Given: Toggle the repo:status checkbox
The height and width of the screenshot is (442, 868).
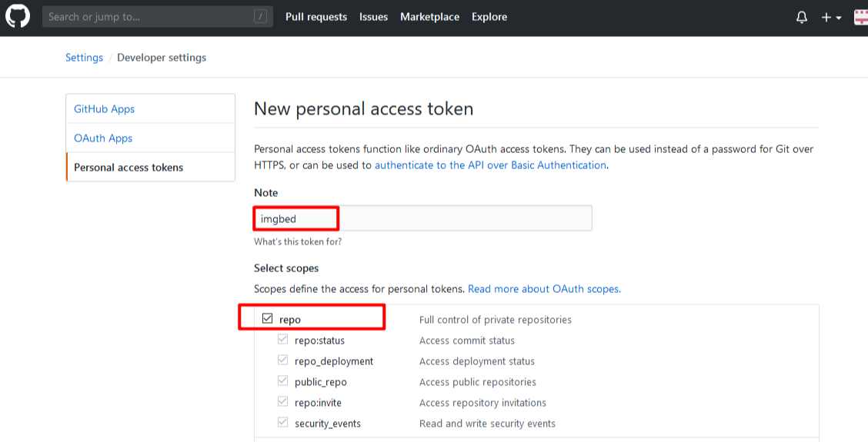Looking at the screenshot, I should tap(282, 340).
